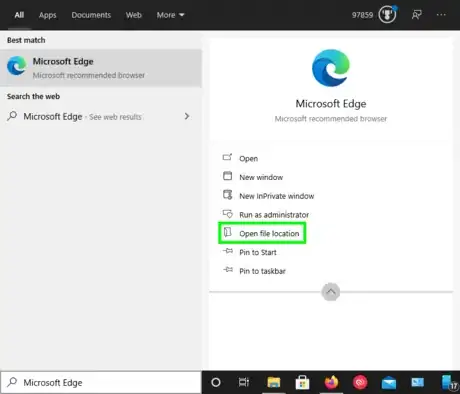Open Microsoft Store from taskbar

(302, 383)
